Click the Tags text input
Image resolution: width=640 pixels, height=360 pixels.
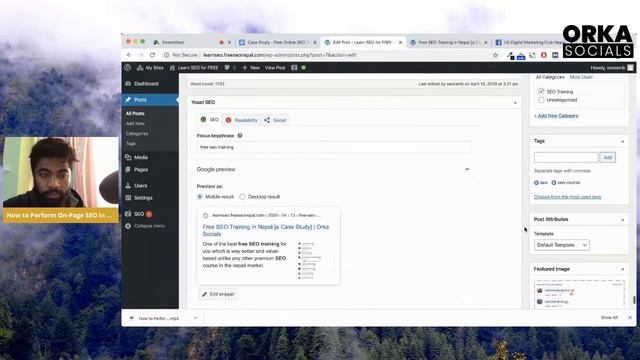pyautogui.click(x=566, y=158)
